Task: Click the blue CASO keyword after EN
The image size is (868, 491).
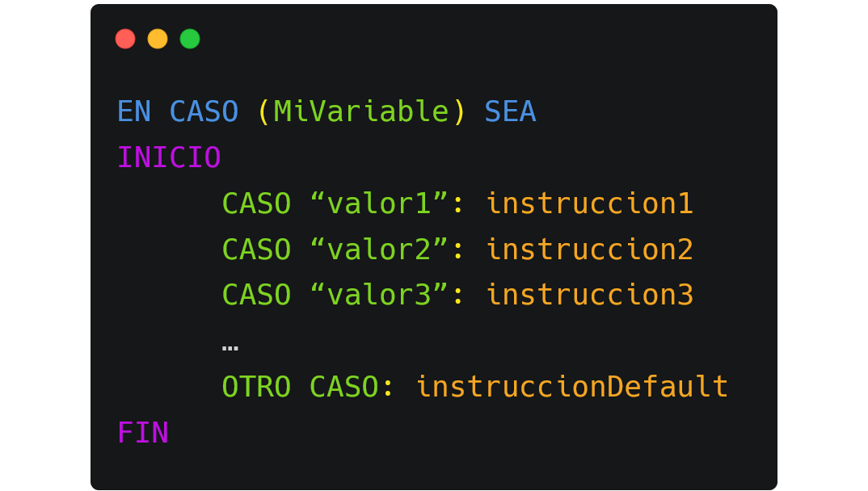Action: pos(204,111)
